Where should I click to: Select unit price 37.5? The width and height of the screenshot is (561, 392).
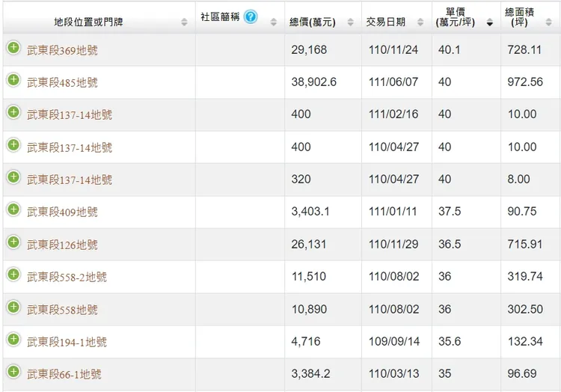[450, 212]
